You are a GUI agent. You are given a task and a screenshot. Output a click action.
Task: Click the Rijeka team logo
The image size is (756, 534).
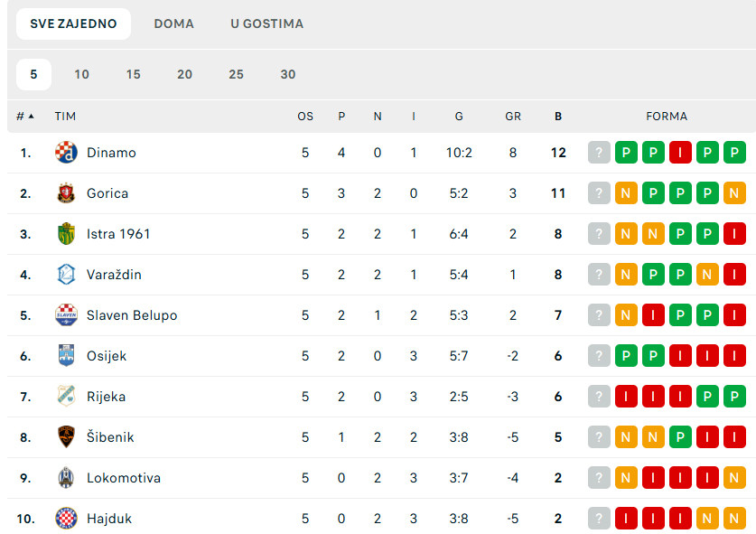pos(66,397)
